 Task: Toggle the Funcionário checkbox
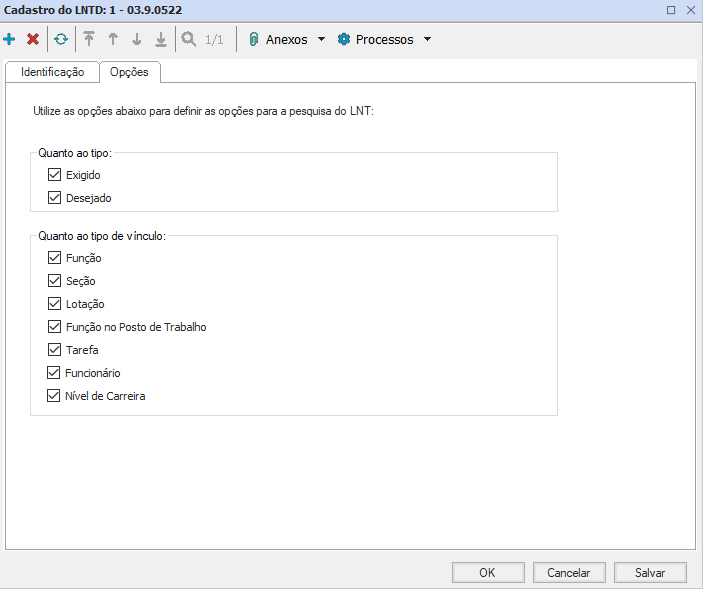tap(55, 373)
